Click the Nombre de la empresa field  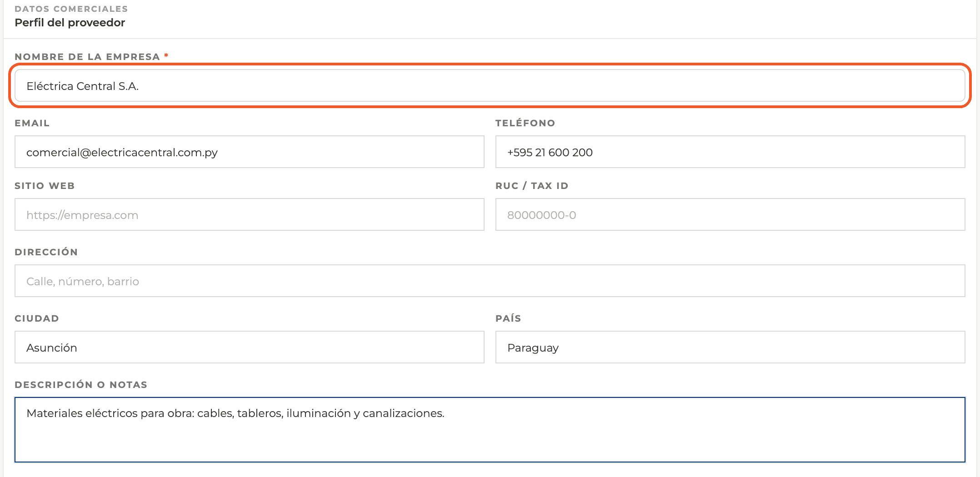[x=490, y=85]
